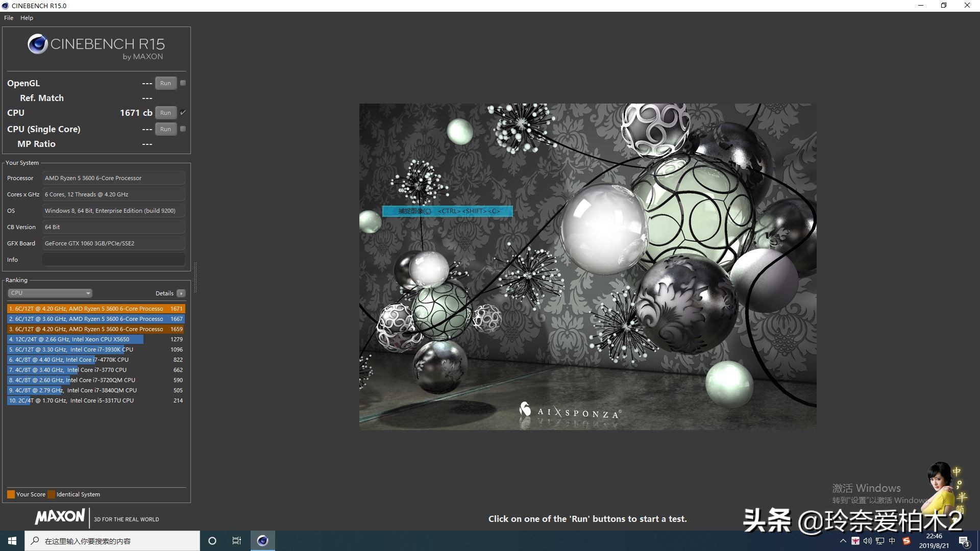Show hidden system tray icons

coord(843,541)
